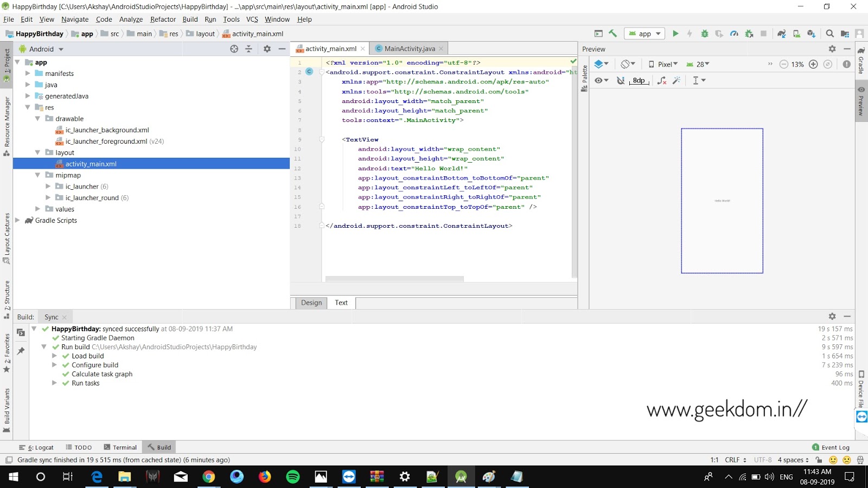Click the Make Project hammer icon
This screenshot has height=488, width=868.
coord(613,34)
